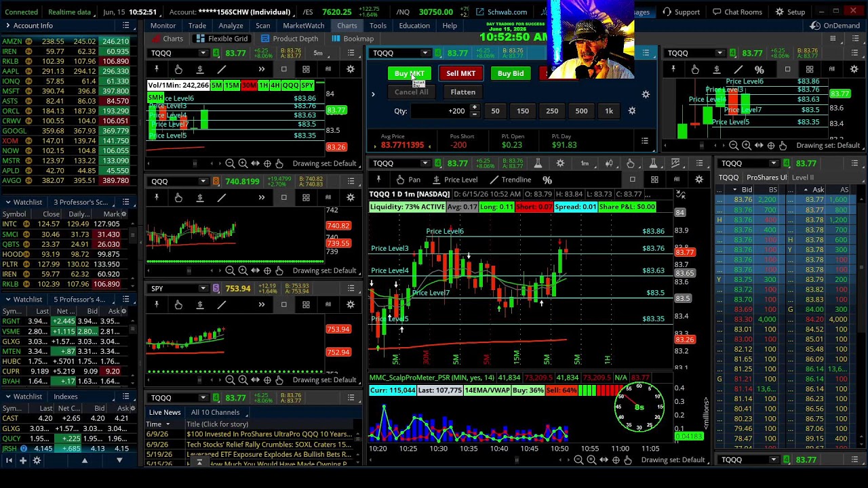Select percent tool in top-right TQQQ chart toolbar
Viewport: 868px width, 488px height.
pos(759,69)
